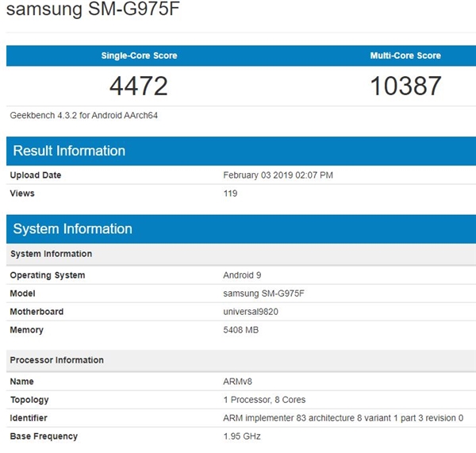Select the Multi-Core Score header

pos(405,56)
